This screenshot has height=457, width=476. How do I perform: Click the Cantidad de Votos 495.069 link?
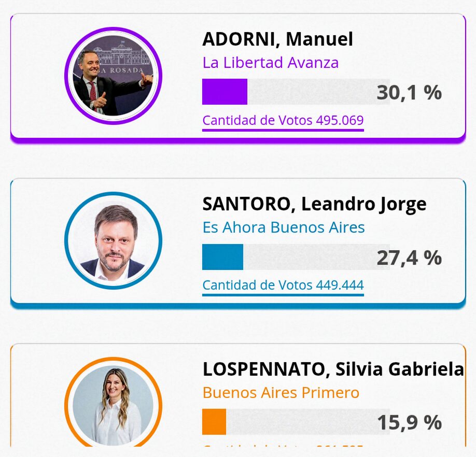(x=283, y=120)
